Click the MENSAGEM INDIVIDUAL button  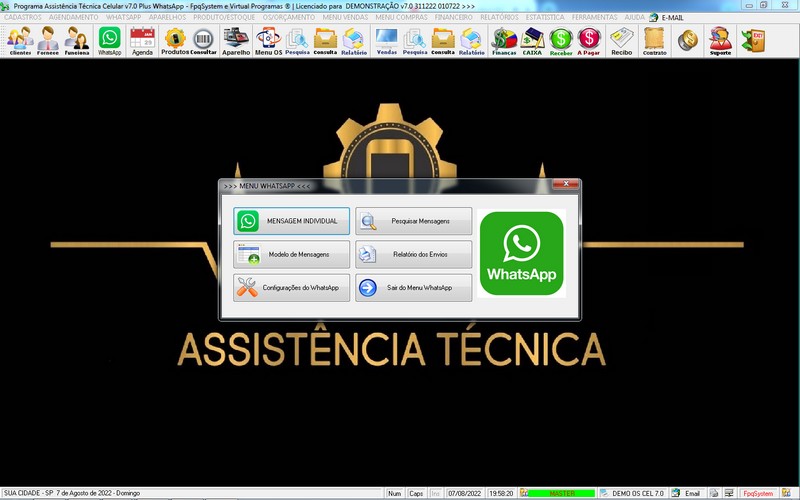[291, 221]
